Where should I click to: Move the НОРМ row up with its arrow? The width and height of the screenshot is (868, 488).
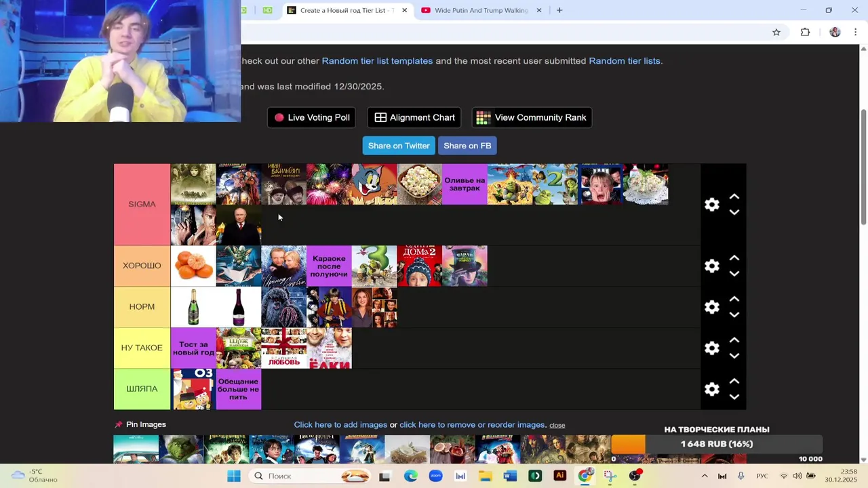[734, 299]
